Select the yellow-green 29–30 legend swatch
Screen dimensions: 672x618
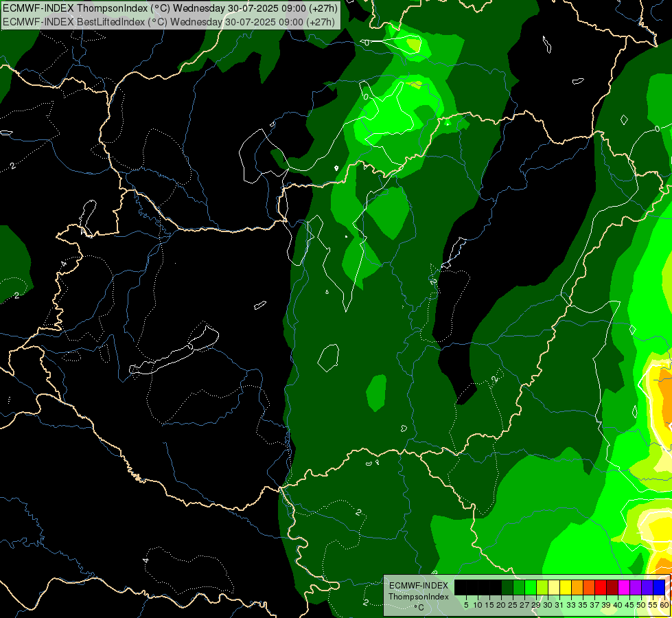click(x=542, y=587)
